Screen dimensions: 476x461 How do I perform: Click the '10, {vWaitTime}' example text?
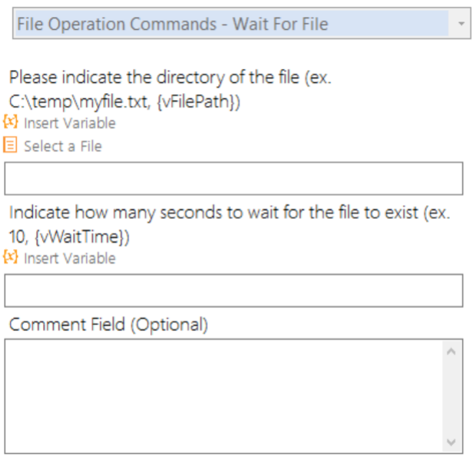point(69,237)
